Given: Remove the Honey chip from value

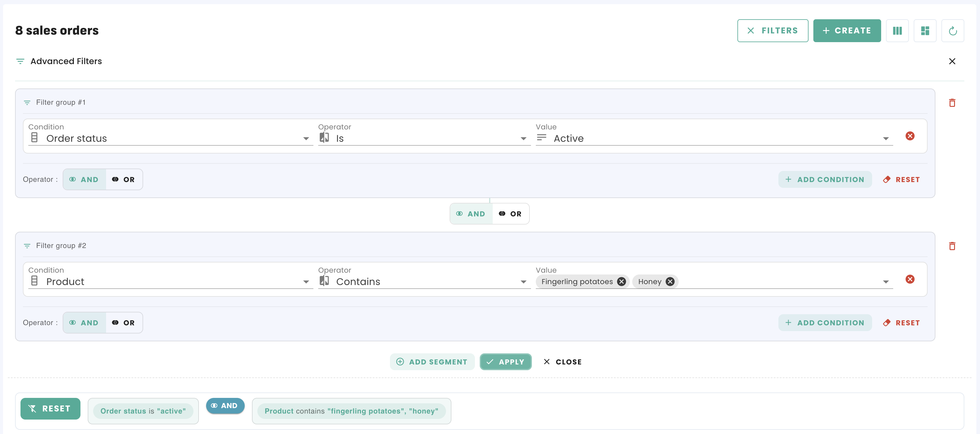Looking at the screenshot, I should (670, 282).
